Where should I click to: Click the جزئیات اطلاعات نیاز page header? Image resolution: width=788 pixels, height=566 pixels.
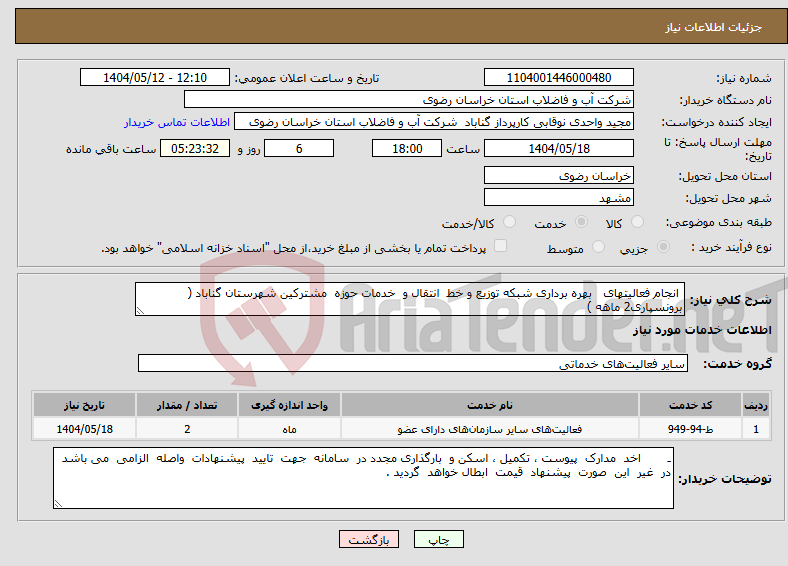(713, 27)
